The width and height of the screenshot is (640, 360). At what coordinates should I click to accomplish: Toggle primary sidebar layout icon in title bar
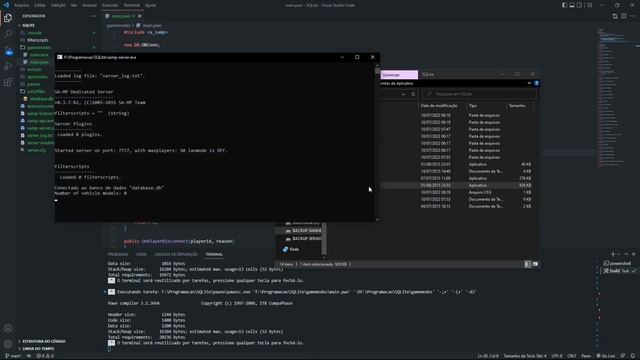tap(564, 5)
